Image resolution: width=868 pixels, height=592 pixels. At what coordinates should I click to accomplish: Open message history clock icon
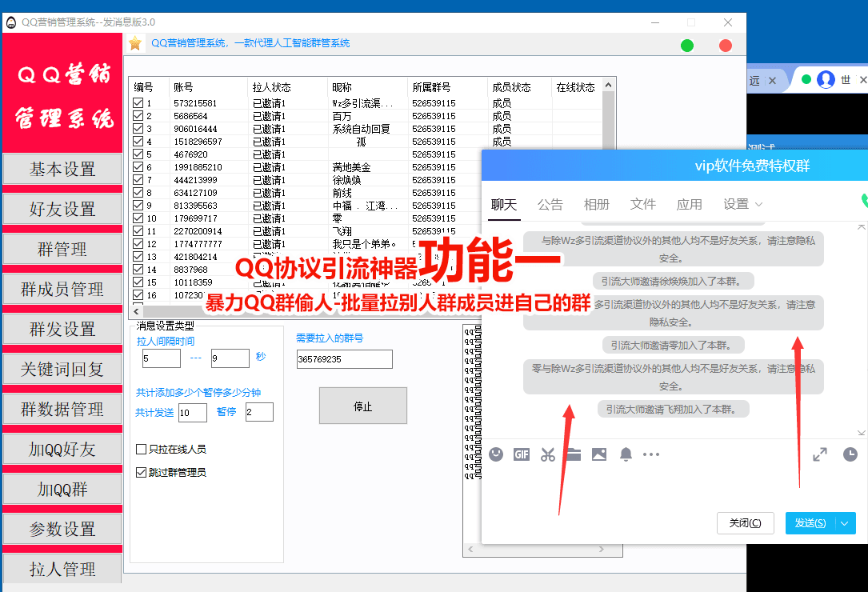850,454
